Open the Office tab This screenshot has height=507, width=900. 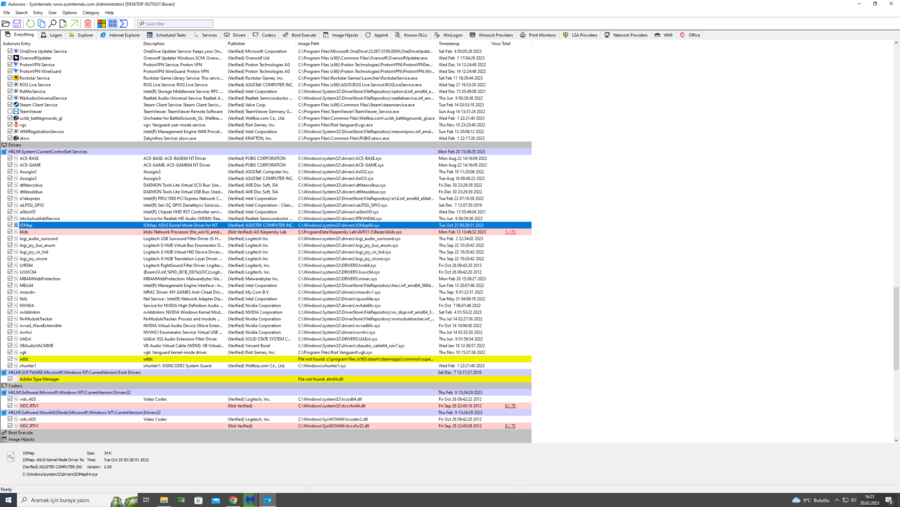tap(690, 35)
